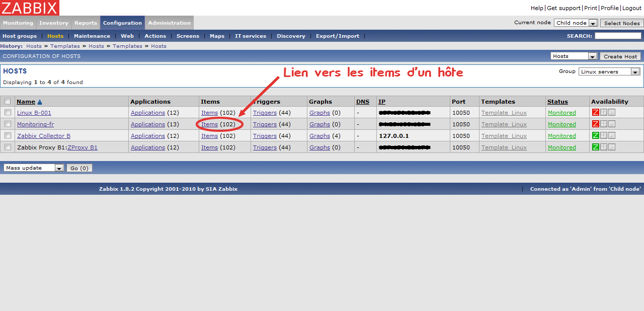Click the ZABBIX logo
The height and width of the screenshot is (311, 644).
point(30,8)
